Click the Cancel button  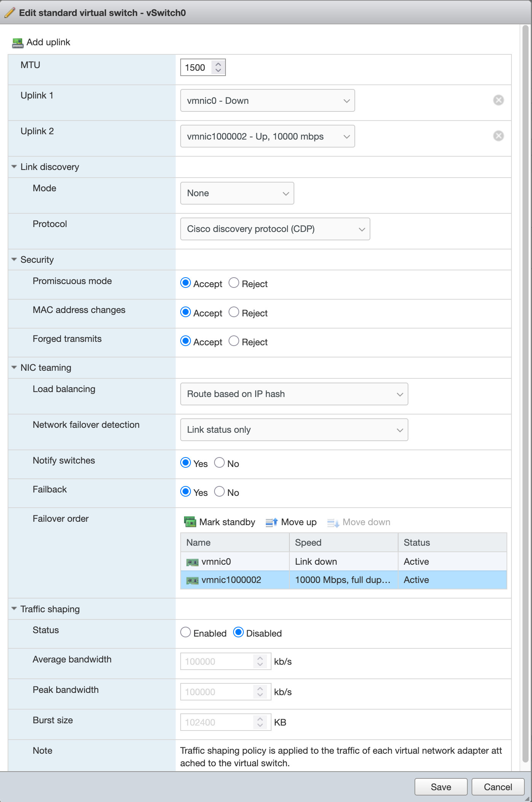point(497,787)
